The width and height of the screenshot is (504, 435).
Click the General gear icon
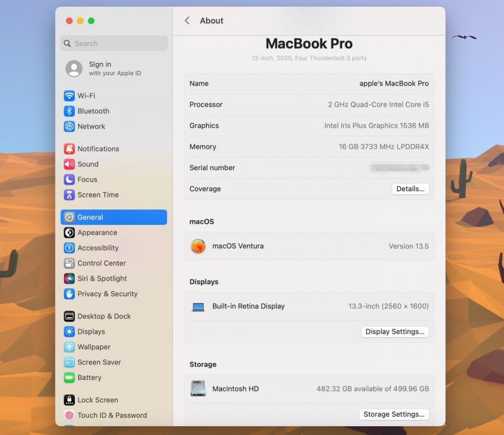[x=69, y=217]
